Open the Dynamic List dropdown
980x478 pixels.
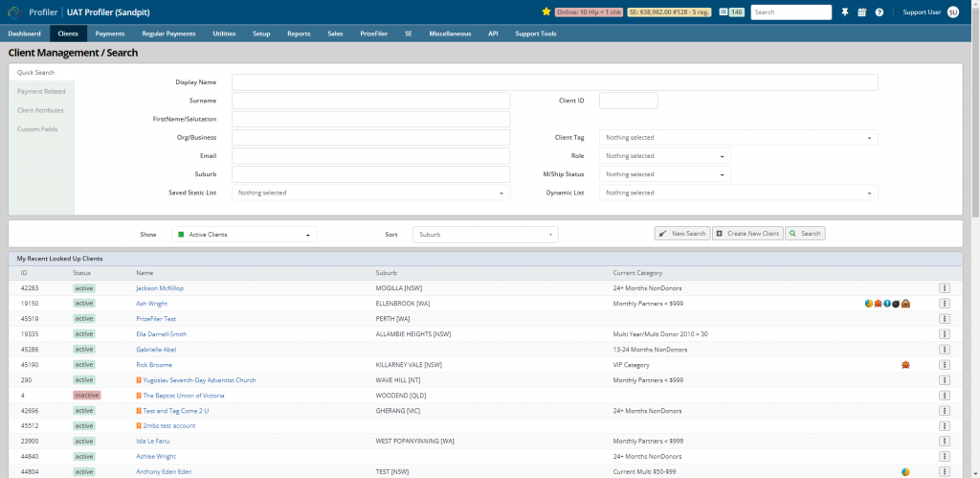738,193
